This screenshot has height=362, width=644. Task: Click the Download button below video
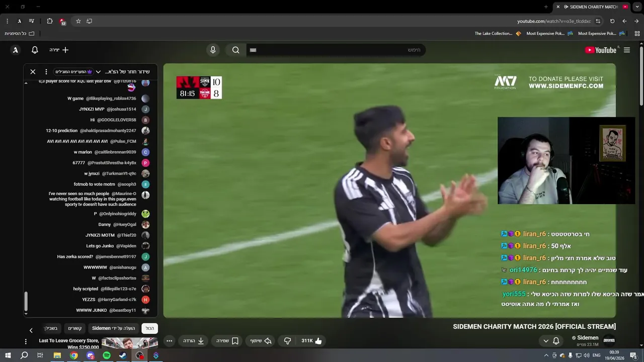click(194, 341)
